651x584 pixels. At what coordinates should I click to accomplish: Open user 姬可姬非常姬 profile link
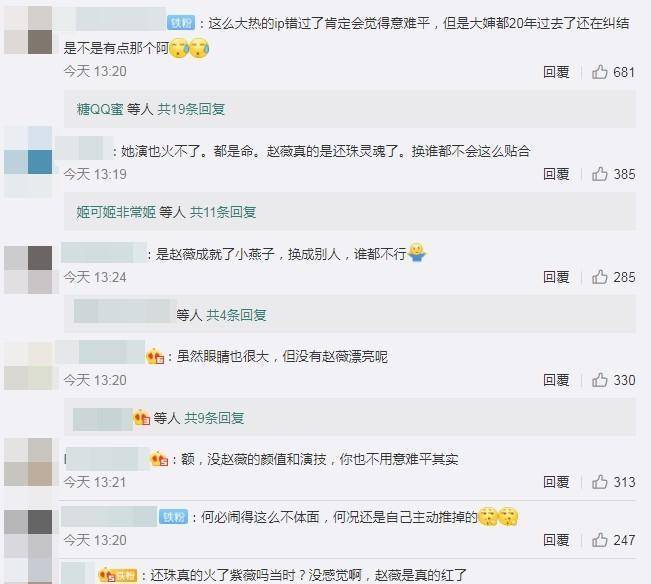116,212
